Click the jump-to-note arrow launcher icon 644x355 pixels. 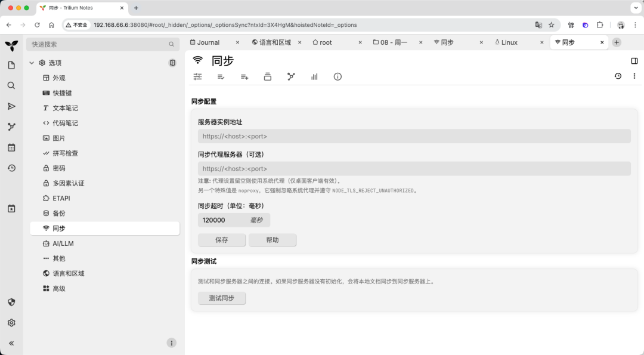click(11, 106)
